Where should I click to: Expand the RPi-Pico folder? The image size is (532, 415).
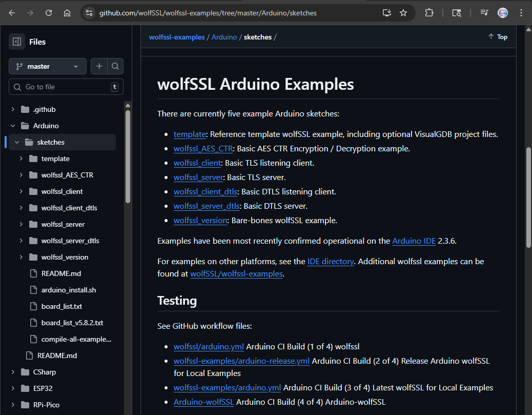click(x=13, y=405)
